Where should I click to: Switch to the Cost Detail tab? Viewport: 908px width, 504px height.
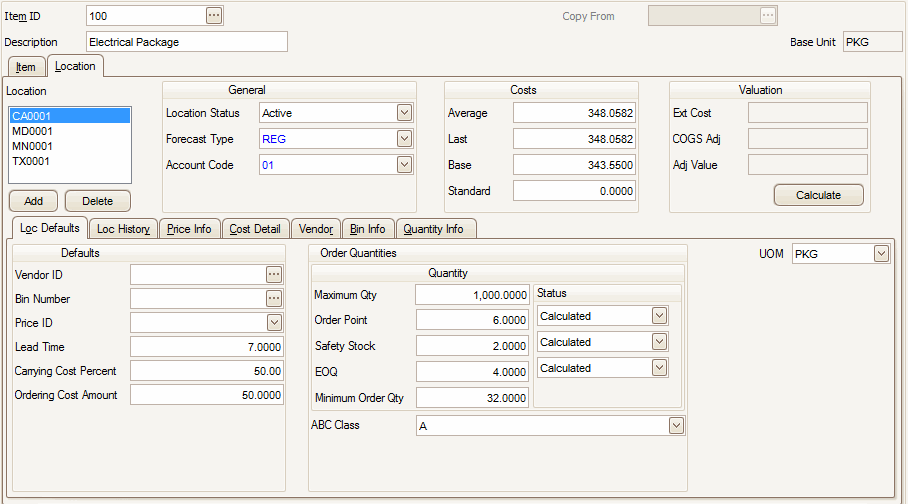[256, 229]
